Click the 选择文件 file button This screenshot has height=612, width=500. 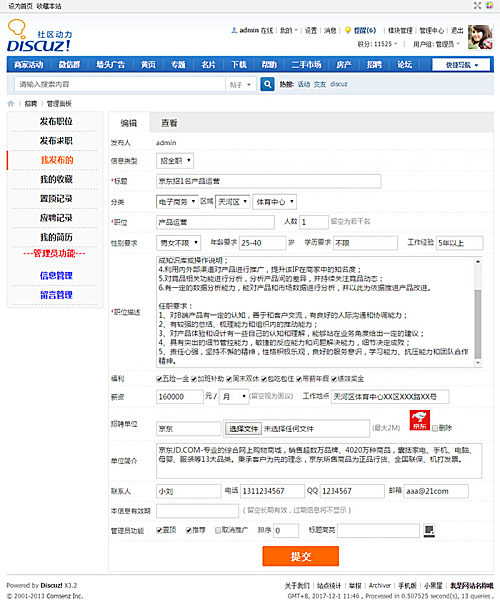[243, 429]
